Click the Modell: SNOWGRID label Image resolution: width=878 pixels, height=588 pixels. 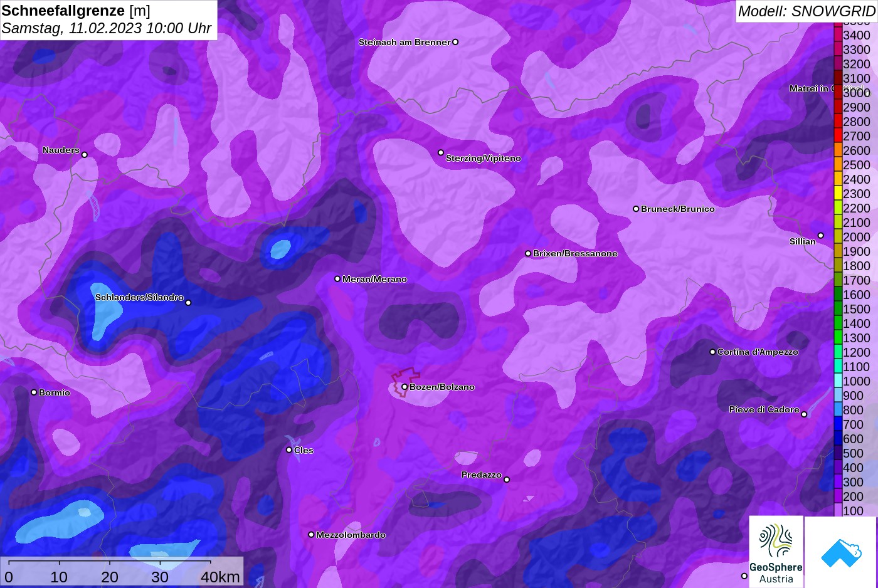807,11
